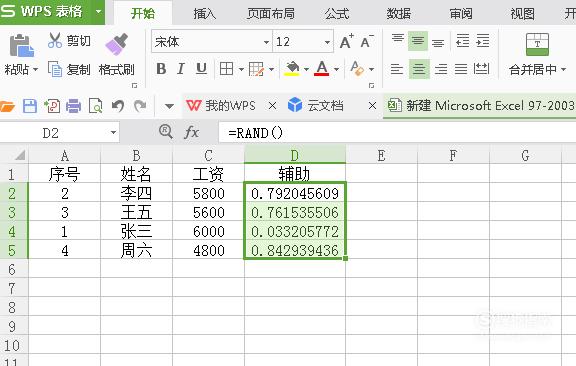Switch to the 视图 tab
The image size is (576, 366).
click(x=522, y=14)
